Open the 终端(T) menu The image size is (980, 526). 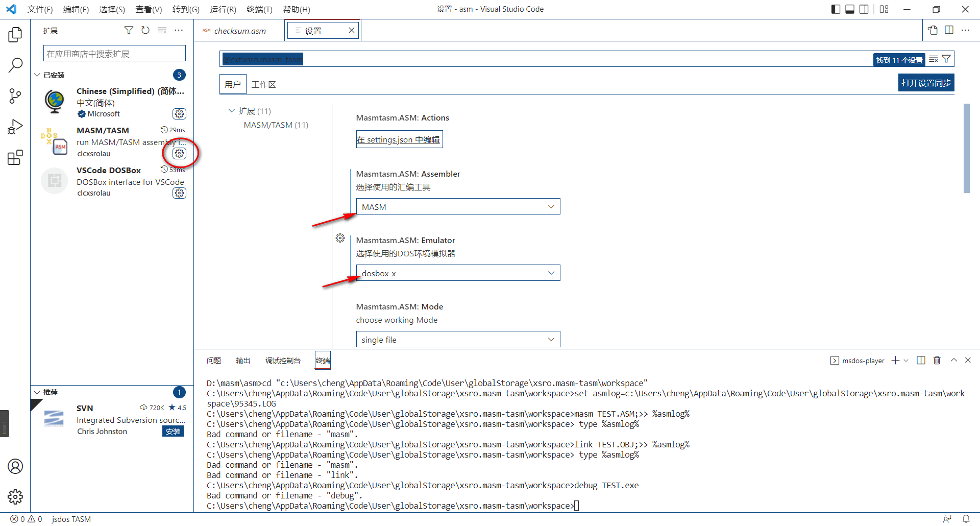259,9
